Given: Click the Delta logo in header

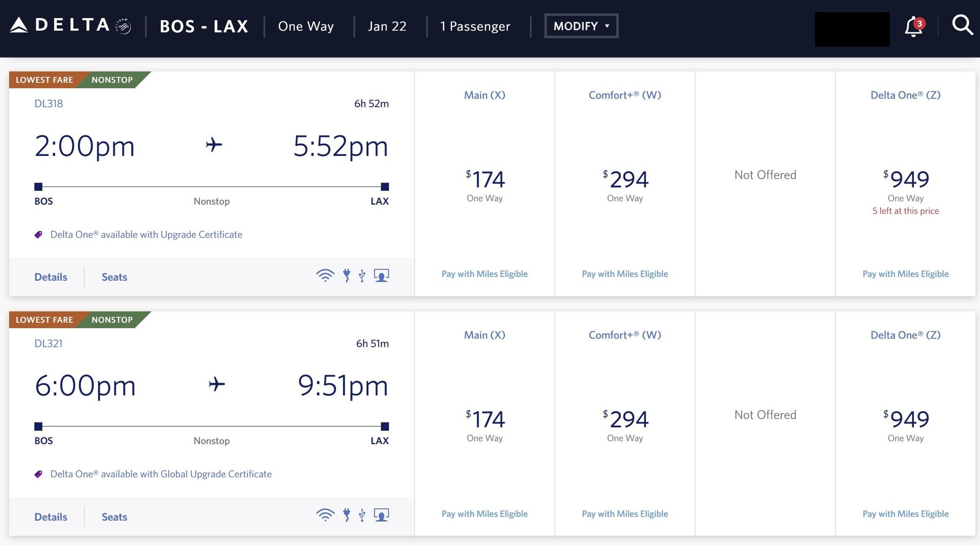Looking at the screenshot, I should coord(70,26).
